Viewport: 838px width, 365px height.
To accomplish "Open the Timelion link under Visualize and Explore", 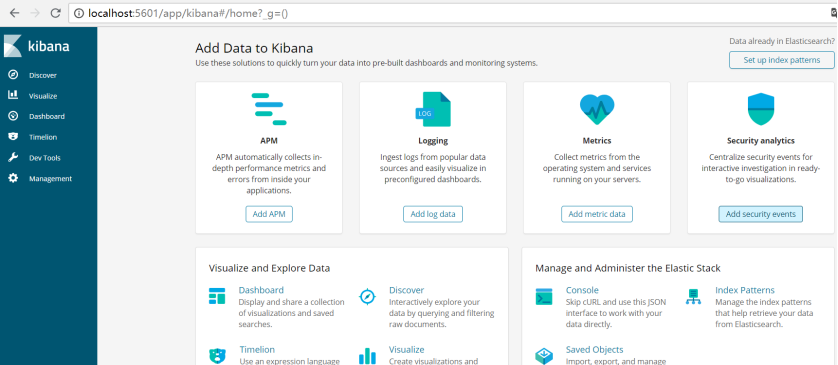I will (257, 350).
